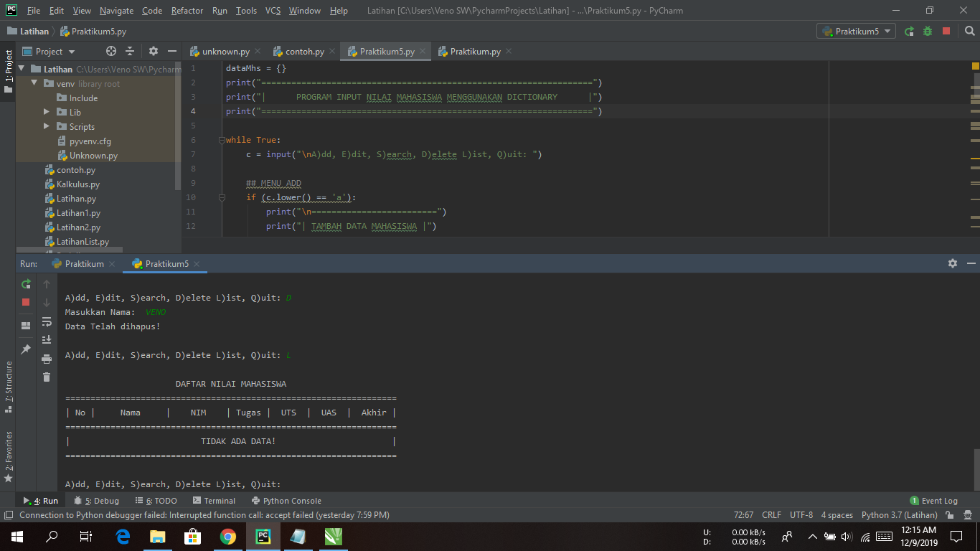Expand the Lib folder
The height and width of the screenshot is (551, 980).
(47, 112)
